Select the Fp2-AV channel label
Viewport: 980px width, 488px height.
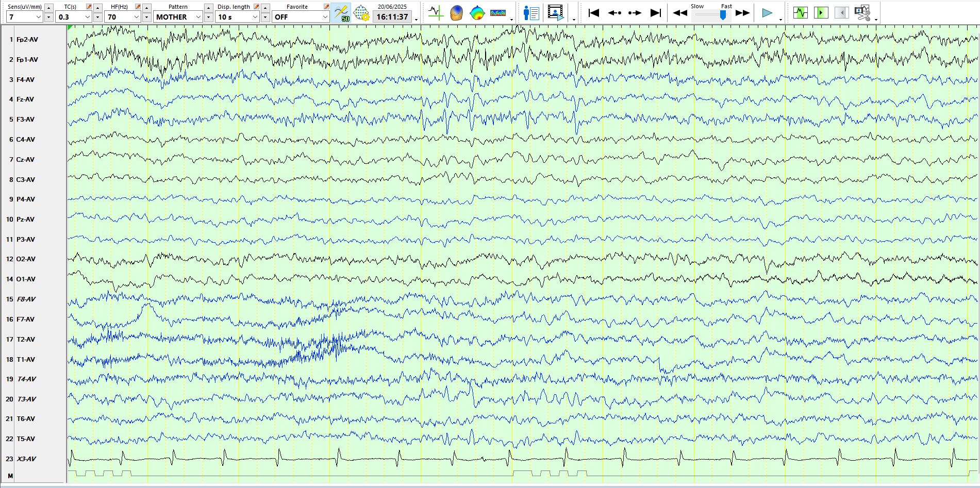[27, 40]
